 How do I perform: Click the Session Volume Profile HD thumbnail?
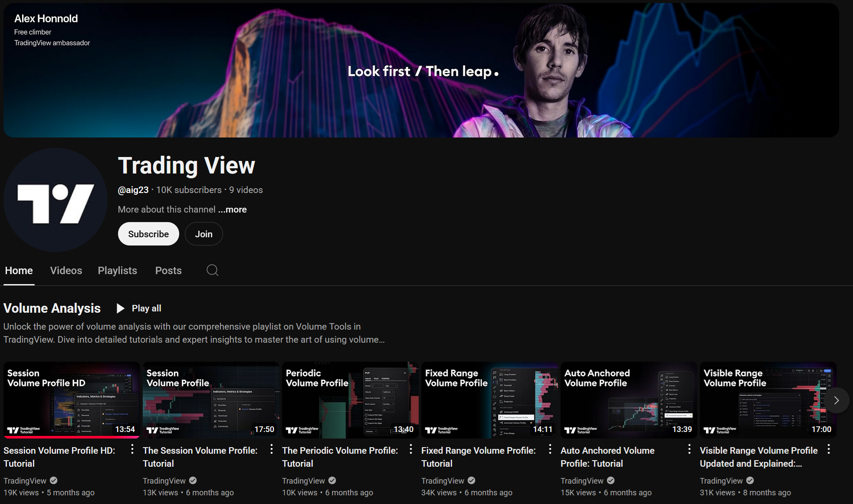point(72,400)
